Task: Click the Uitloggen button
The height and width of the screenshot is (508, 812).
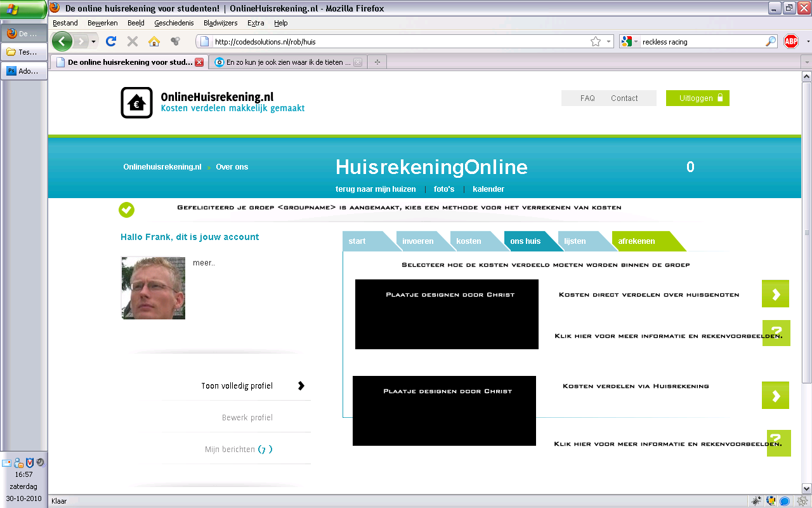Action: pos(697,98)
